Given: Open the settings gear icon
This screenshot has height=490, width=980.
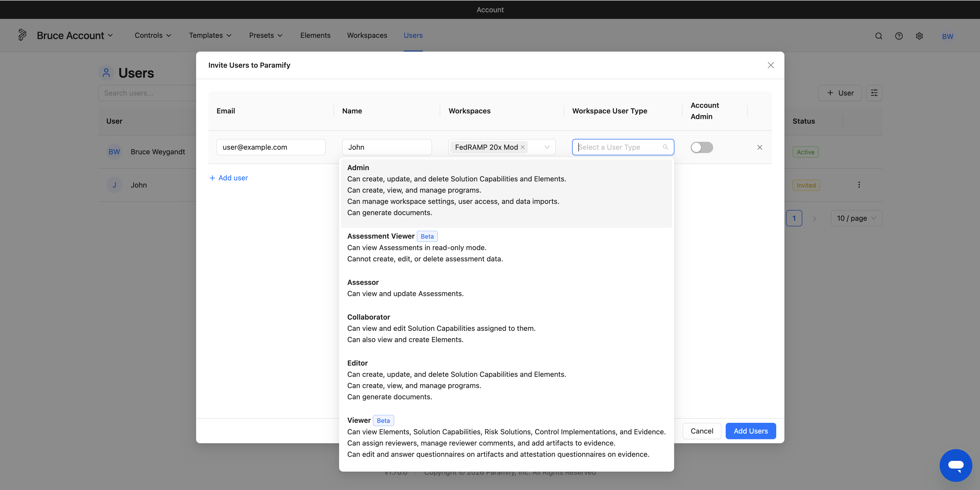Looking at the screenshot, I should click(919, 36).
